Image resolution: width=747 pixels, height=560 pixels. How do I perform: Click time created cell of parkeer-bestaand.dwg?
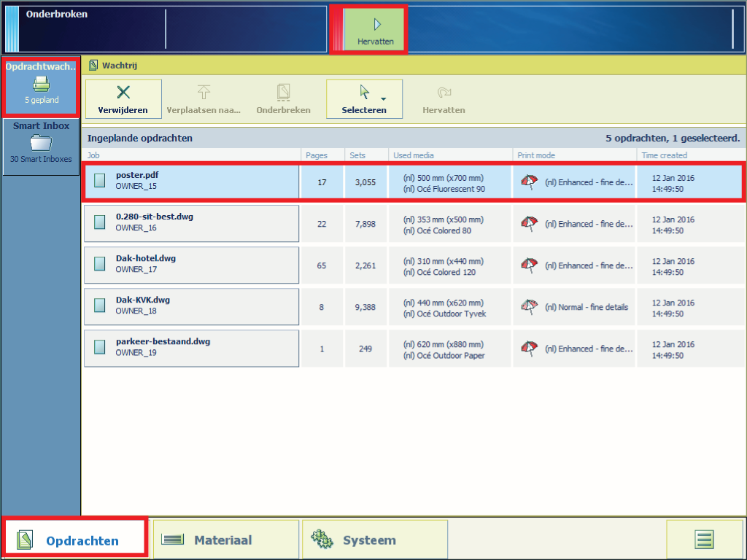point(691,349)
